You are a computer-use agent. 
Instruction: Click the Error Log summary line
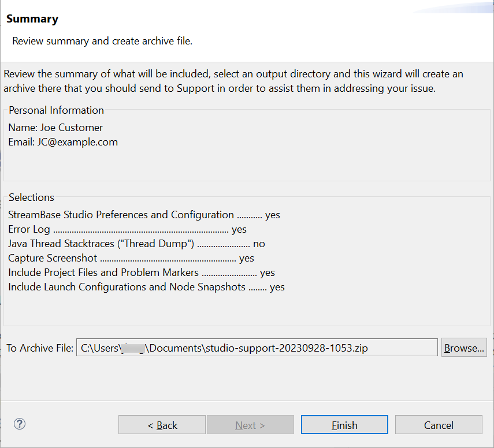click(29, 229)
